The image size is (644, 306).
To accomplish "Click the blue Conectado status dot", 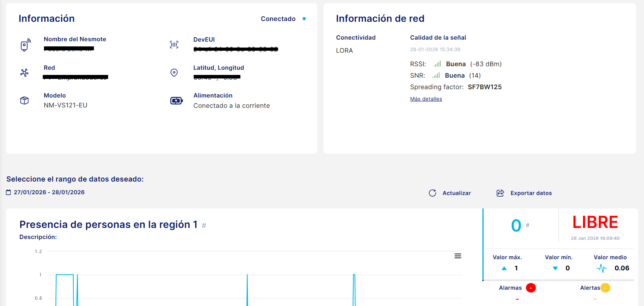I will pos(304,19).
